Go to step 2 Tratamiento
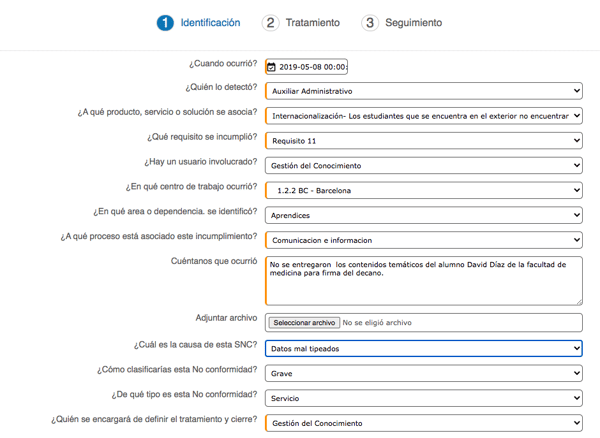The width and height of the screenshot is (600, 438). [310, 22]
